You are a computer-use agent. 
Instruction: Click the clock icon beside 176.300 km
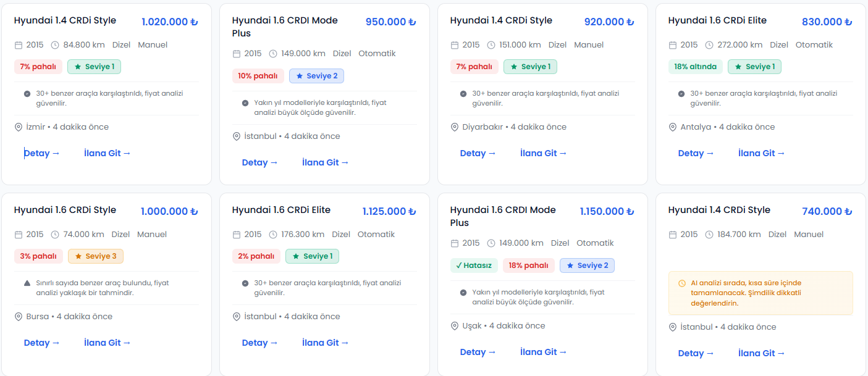tap(273, 235)
